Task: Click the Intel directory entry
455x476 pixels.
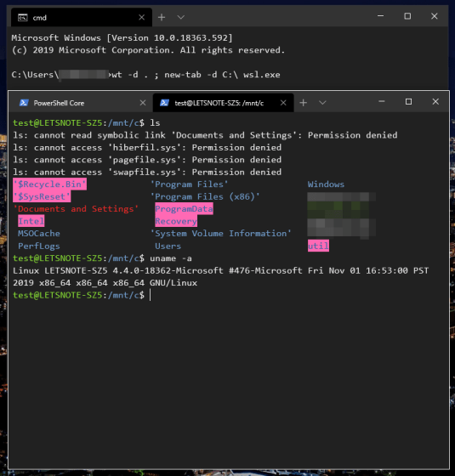Action: (x=31, y=221)
